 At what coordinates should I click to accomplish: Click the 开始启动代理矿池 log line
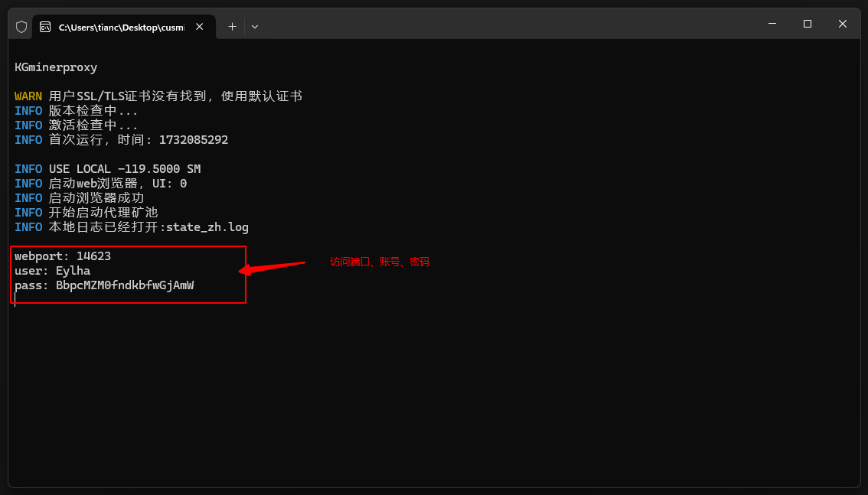pos(86,213)
